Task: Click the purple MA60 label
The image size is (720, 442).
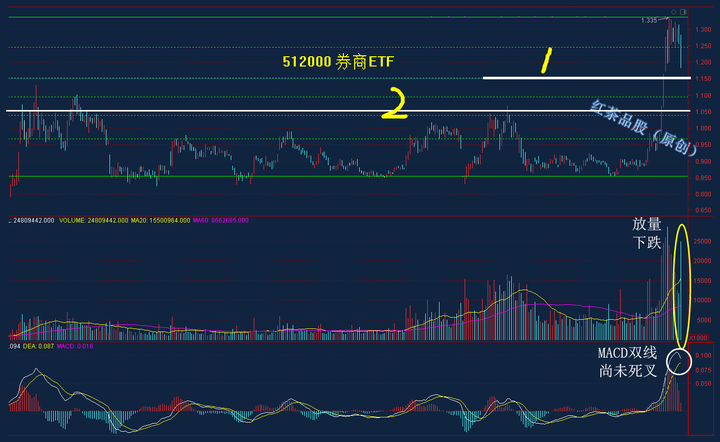Action: [227, 220]
